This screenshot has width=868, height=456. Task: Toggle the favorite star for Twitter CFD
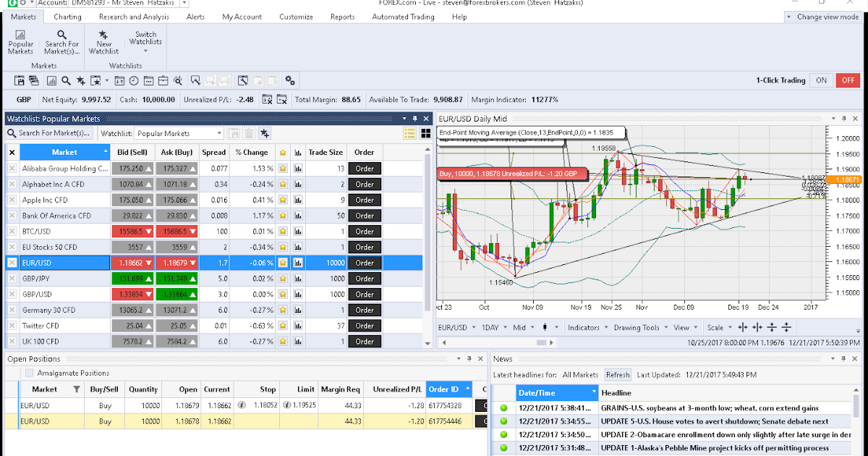click(283, 326)
